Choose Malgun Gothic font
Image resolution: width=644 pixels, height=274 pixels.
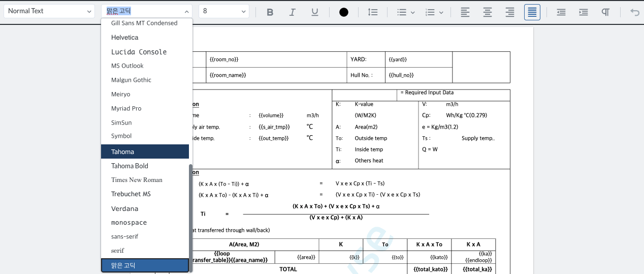(145, 80)
